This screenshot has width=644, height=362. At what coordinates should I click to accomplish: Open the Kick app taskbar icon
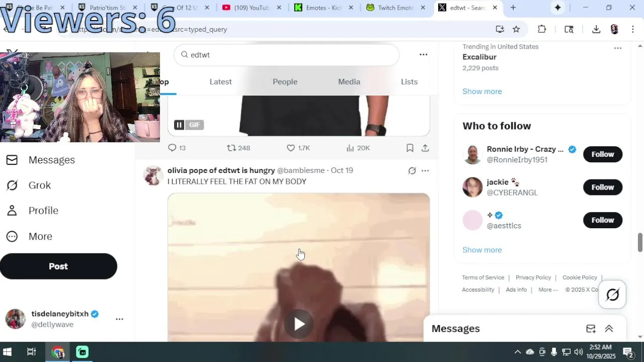[x=83, y=352]
